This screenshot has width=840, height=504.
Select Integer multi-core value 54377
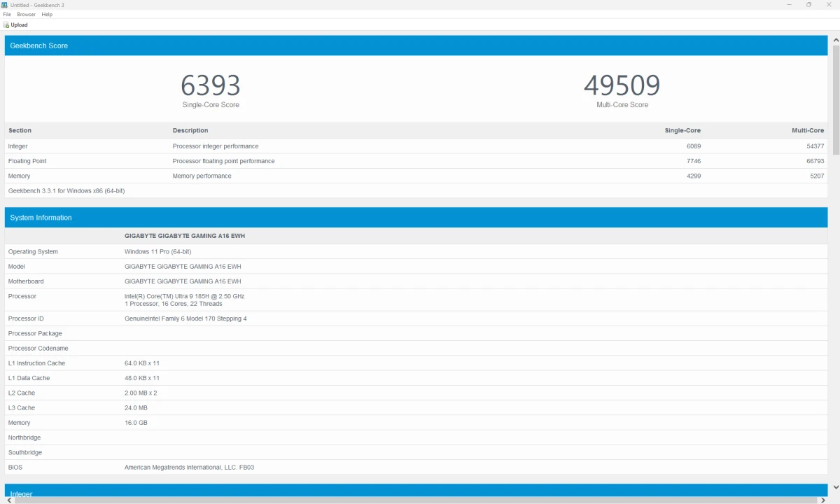click(x=815, y=146)
